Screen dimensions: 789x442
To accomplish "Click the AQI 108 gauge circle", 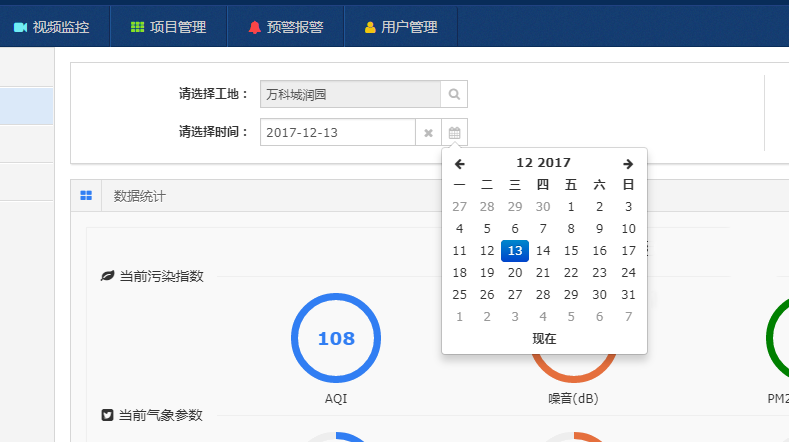I will coord(336,338).
